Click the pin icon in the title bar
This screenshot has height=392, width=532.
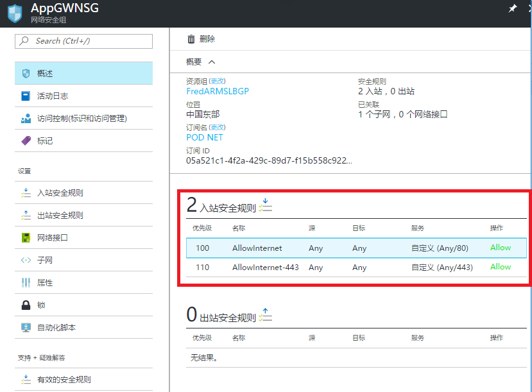(512, 9)
